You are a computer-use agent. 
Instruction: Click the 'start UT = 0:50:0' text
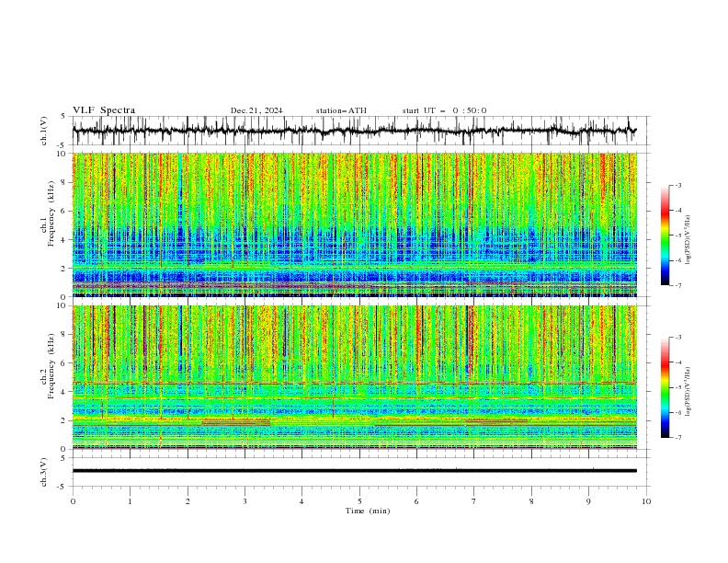pos(444,110)
